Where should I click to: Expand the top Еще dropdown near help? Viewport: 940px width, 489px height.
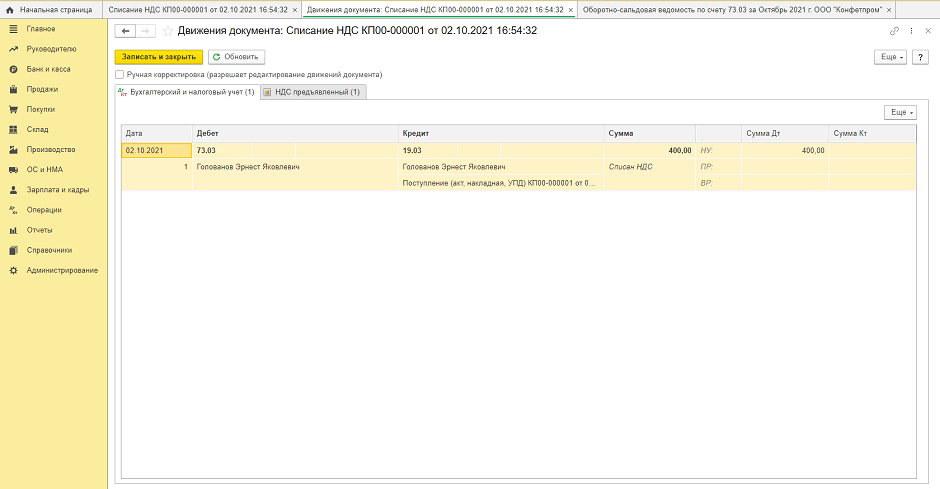coord(890,57)
